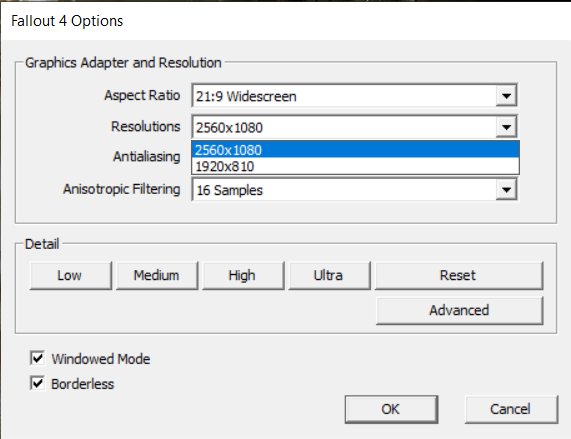Image resolution: width=571 pixels, height=439 pixels.
Task: Toggle the Windowed Mode checkbox
Action: [x=37, y=358]
